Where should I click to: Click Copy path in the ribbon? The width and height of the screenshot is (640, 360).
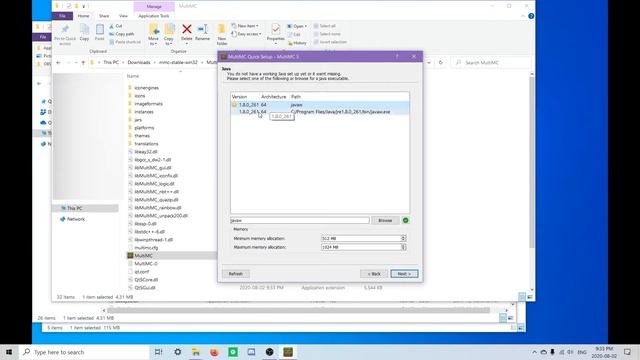coord(122,34)
